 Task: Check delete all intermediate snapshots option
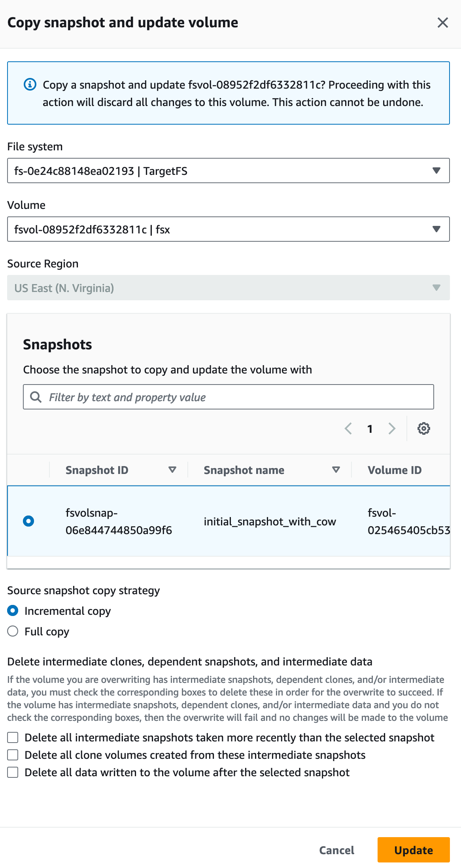tap(13, 737)
